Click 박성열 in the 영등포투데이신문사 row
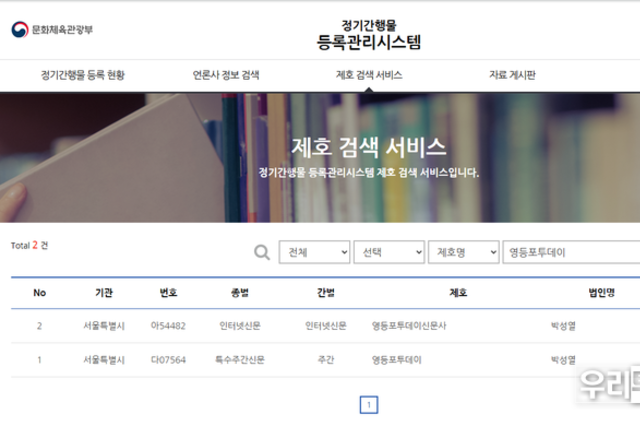The width and height of the screenshot is (640, 426). click(x=563, y=326)
